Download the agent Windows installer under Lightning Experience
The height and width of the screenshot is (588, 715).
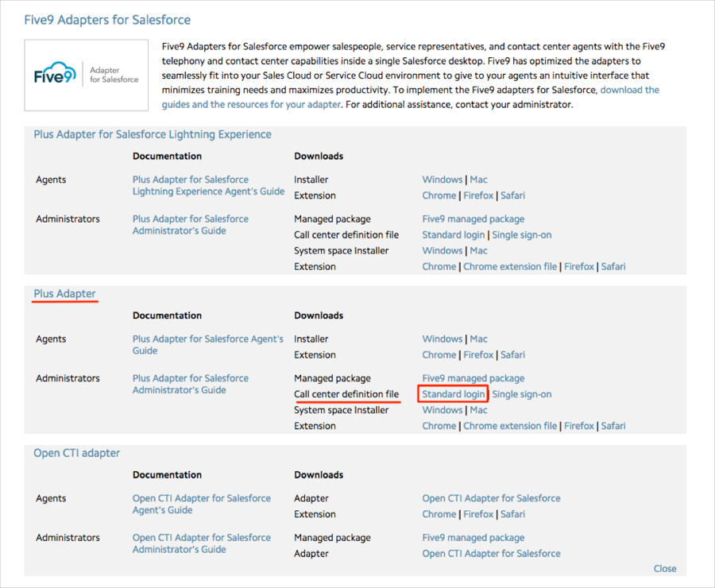pos(442,180)
